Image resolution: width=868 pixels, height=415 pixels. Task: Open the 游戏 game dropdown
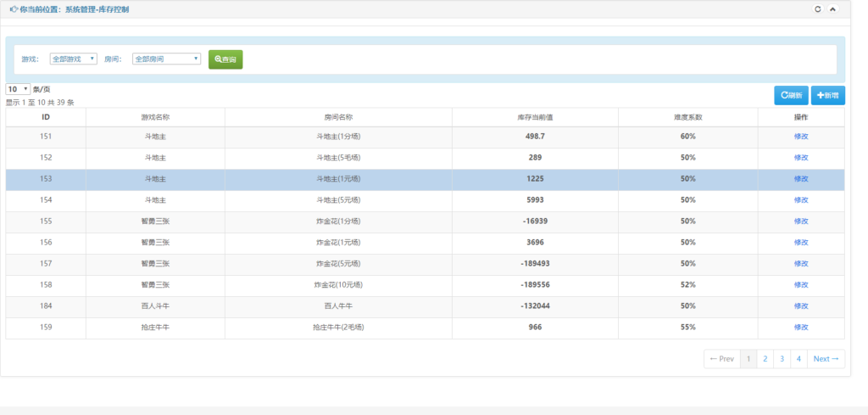click(x=74, y=59)
